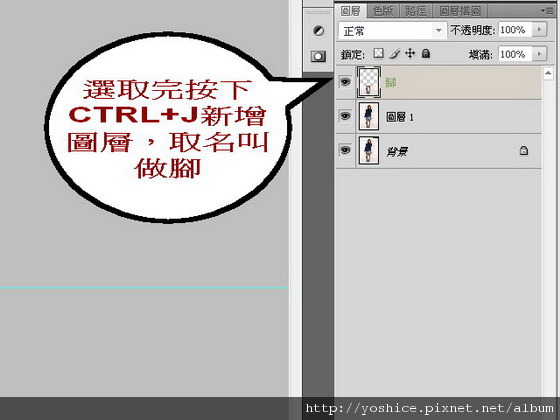Open the fill slider arrow
The height and width of the screenshot is (420, 560).
[x=540, y=54]
